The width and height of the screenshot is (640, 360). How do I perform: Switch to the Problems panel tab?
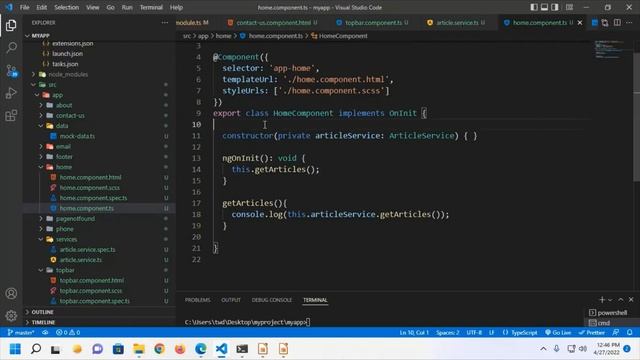(x=198, y=300)
